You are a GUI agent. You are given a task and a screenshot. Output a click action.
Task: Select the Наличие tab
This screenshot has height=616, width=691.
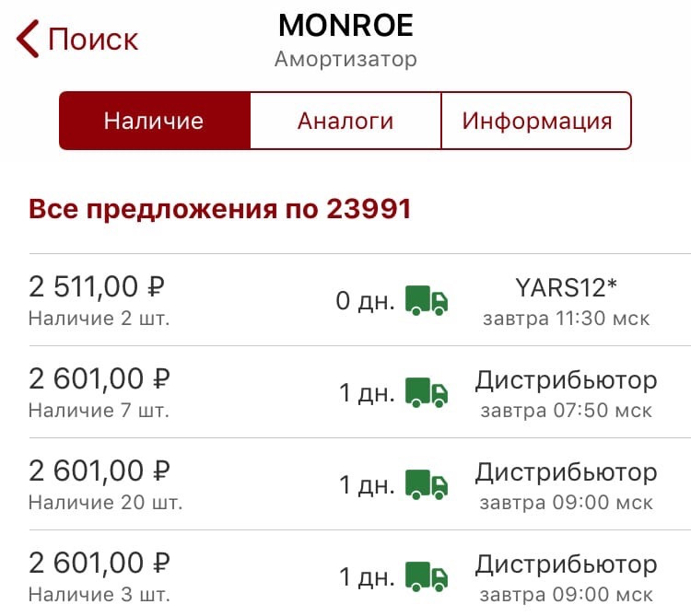(155, 121)
